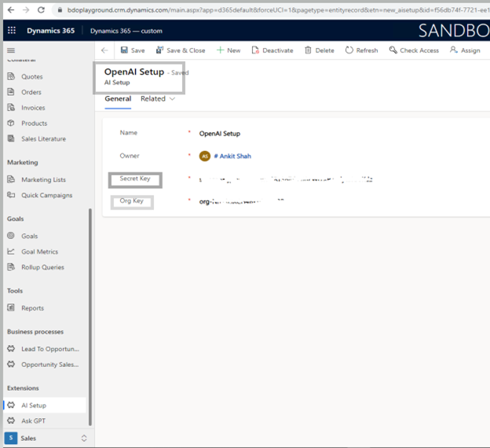Click the Goals target icon
Viewport: 490px width, 448px height.
pyautogui.click(x=11, y=236)
